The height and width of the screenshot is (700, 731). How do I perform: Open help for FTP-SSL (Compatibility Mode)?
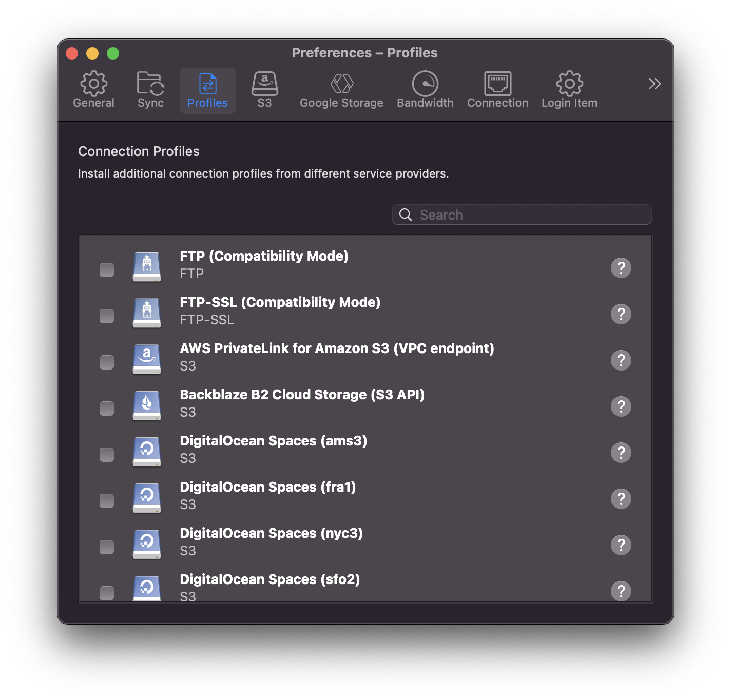point(621,314)
